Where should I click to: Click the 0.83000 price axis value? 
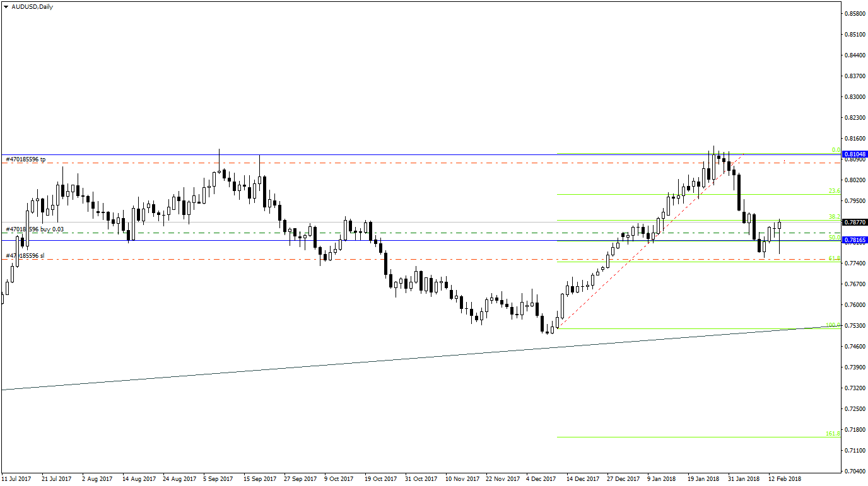(x=854, y=96)
